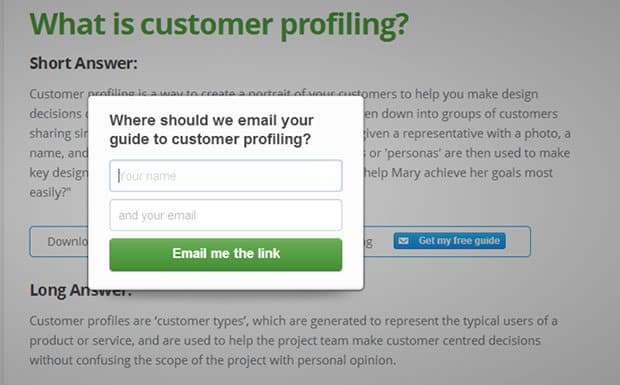The image size is (620, 385).
Task: Select the green "What is customer profiling?" title
Action: pos(219,25)
